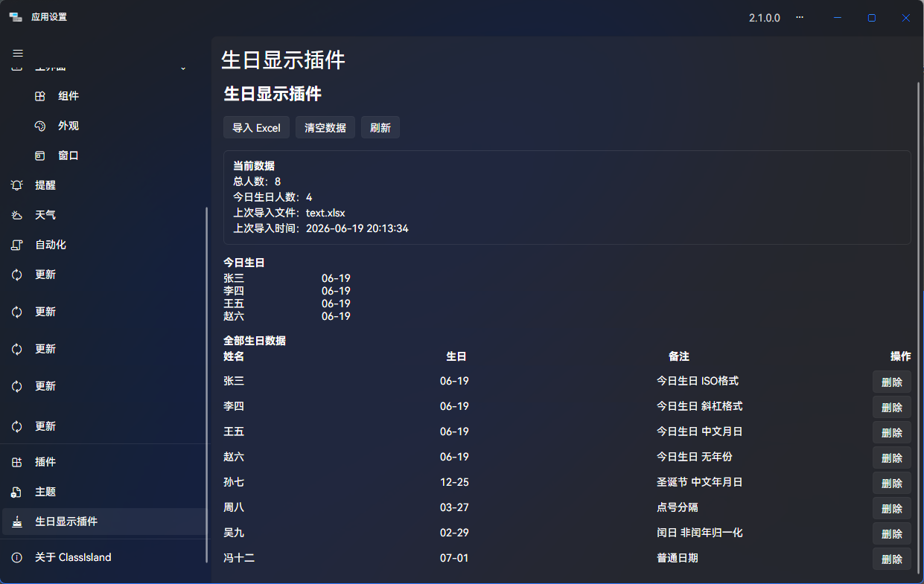
Task: Click the birthday value 12-25
Action: [454, 482]
